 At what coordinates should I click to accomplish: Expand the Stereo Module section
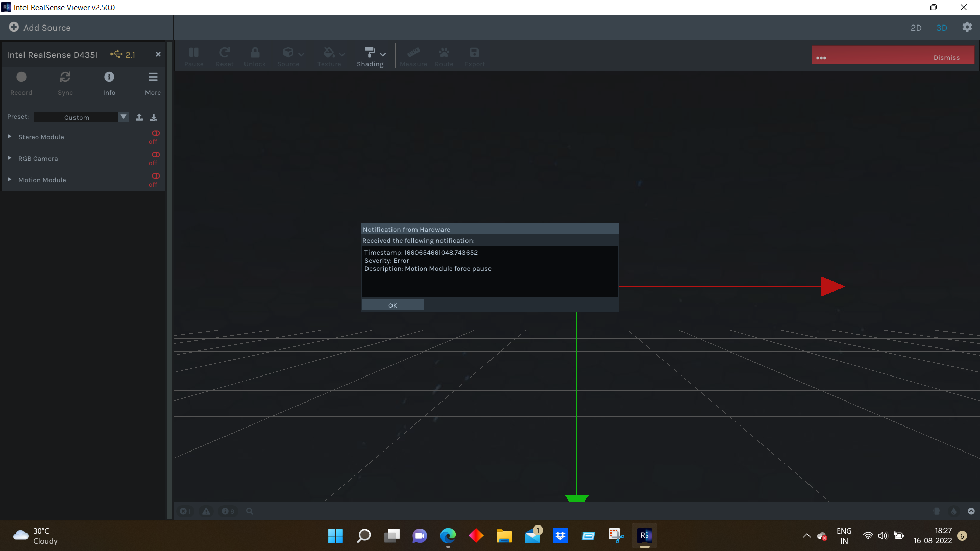9,136
